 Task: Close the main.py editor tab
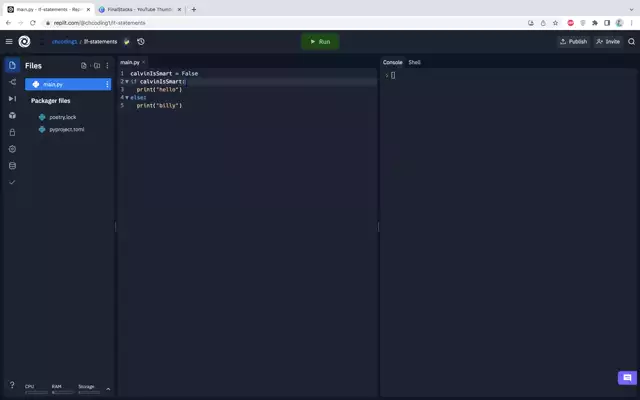click(143, 62)
